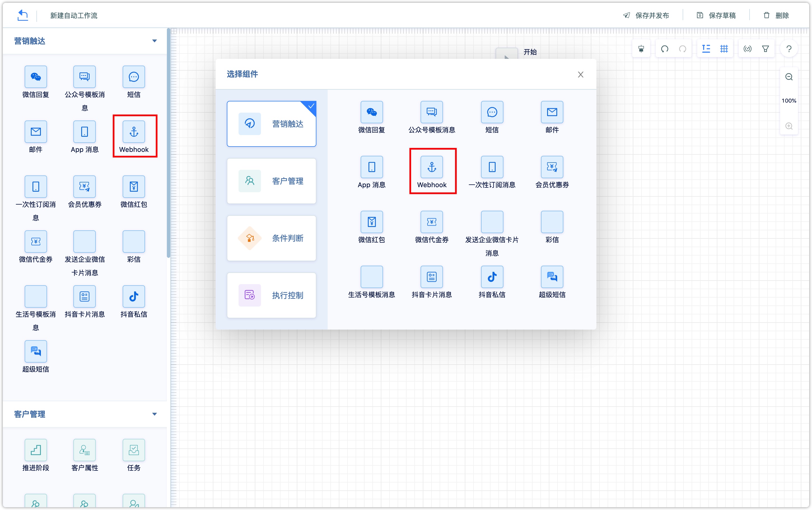Select 邮件 icon in left sidebar
Screen dimensions: 812x510
(x=36, y=131)
